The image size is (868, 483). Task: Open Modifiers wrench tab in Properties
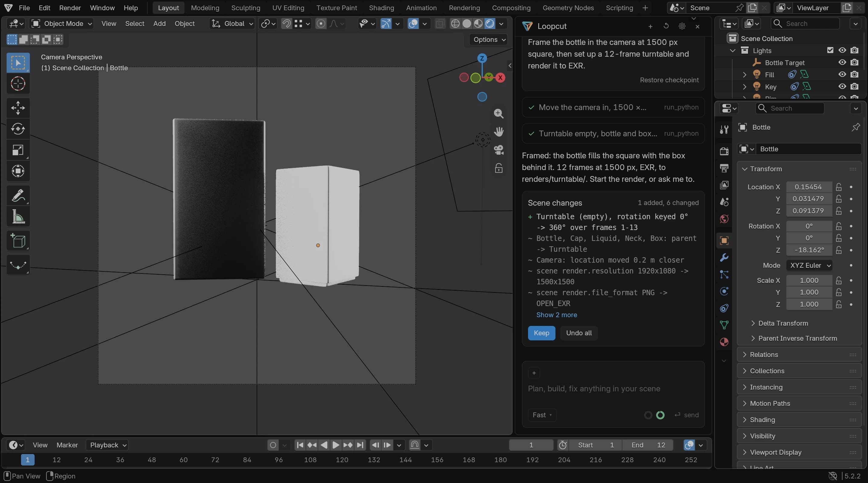pyautogui.click(x=724, y=258)
